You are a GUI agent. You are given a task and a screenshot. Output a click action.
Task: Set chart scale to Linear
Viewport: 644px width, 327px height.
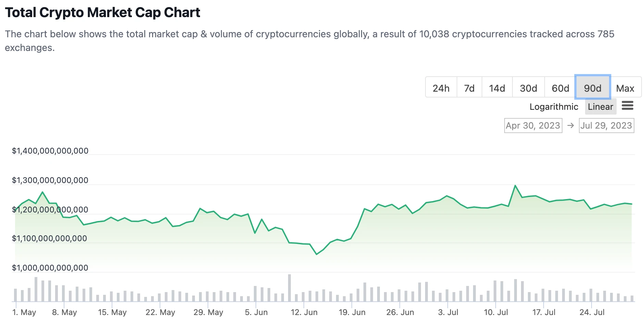600,107
